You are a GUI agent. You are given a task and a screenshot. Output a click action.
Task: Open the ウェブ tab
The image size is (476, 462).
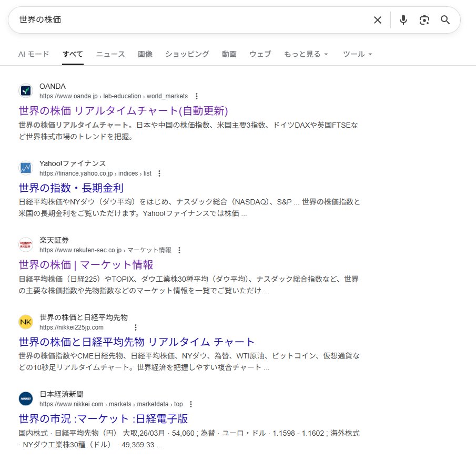point(260,54)
